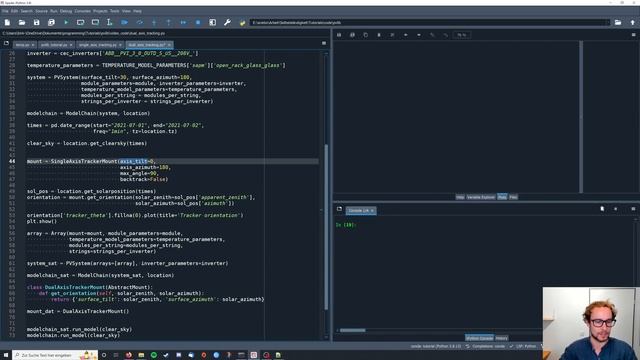The width and height of the screenshot is (640, 360).
Task: Open the editor pane options hamburger menu
Action: 324,43
